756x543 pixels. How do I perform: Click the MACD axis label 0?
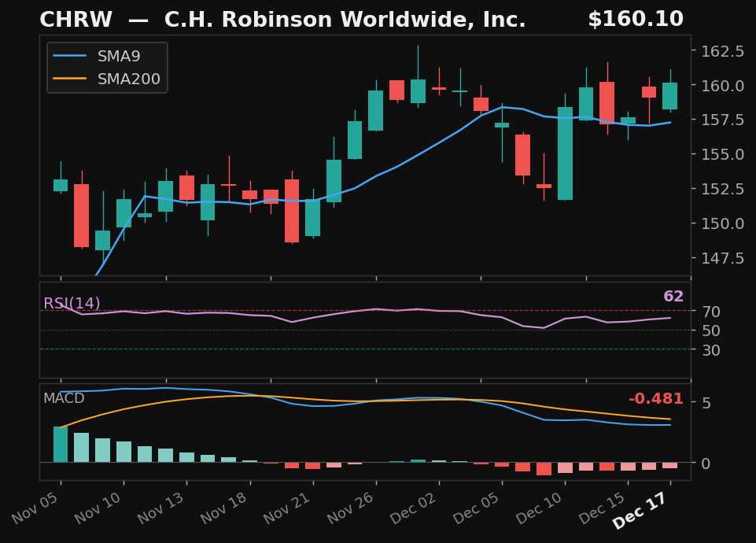pos(706,464)
